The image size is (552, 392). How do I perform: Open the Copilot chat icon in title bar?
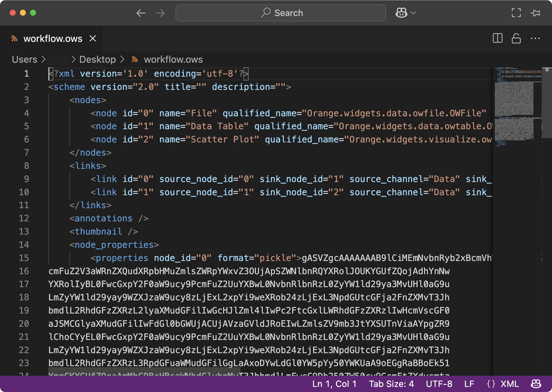401,13
